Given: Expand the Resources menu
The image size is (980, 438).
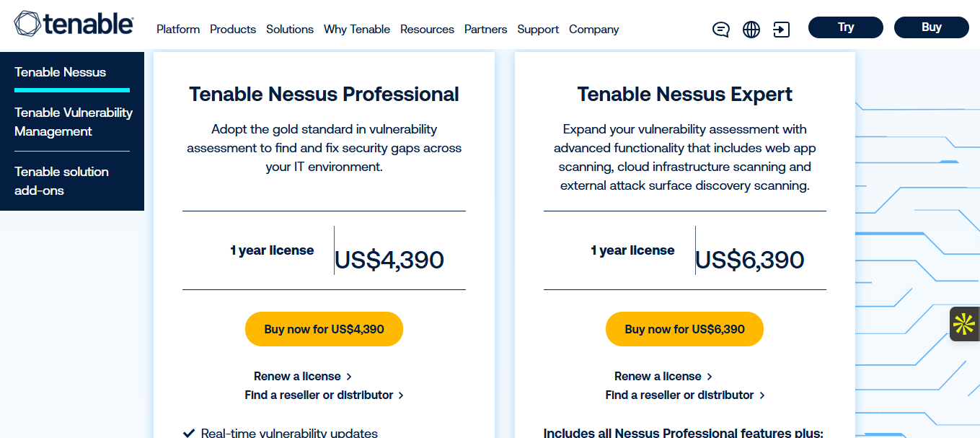Looking at the screenshot, I should point(427,30).
